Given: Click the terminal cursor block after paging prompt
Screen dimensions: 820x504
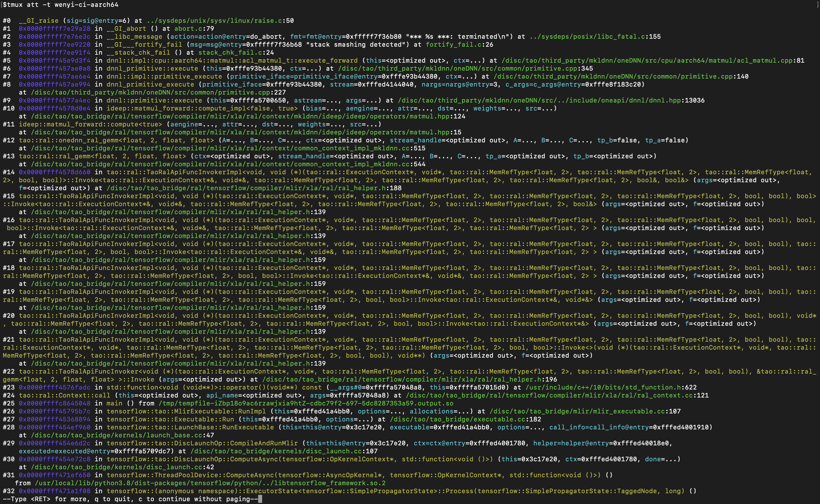Looking at the screenshot, I should (260, 499).
